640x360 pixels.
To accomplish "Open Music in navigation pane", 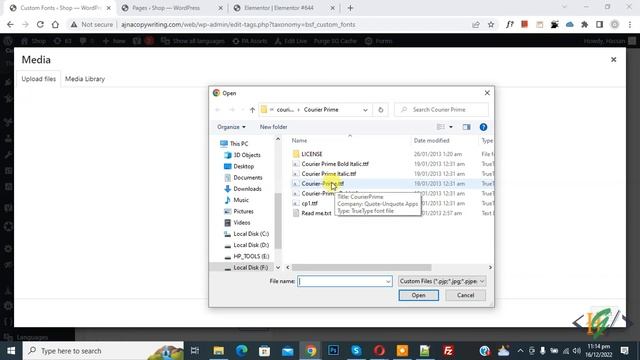I will click(240, 200).
